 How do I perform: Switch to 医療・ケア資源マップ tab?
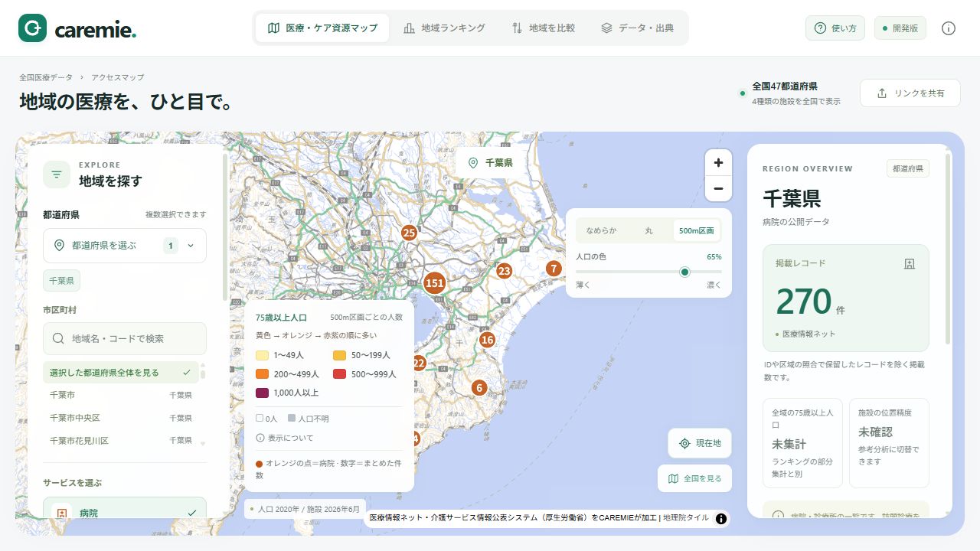coord(322,28)
